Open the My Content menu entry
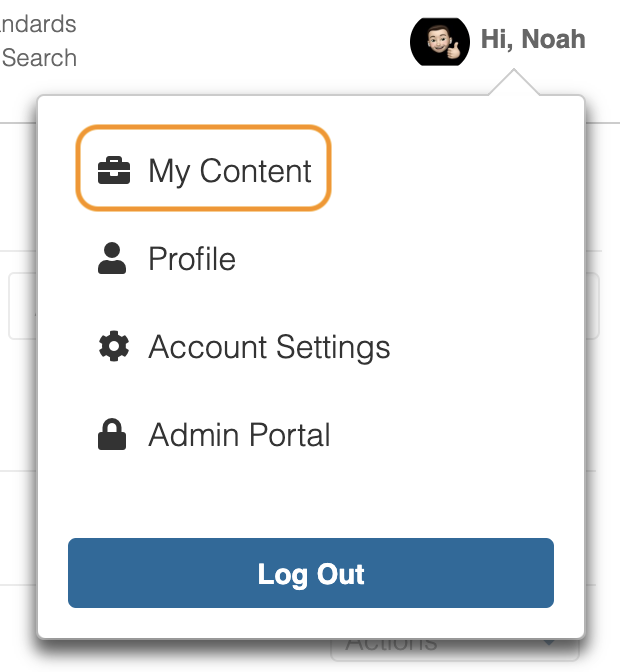 [230, 171]
